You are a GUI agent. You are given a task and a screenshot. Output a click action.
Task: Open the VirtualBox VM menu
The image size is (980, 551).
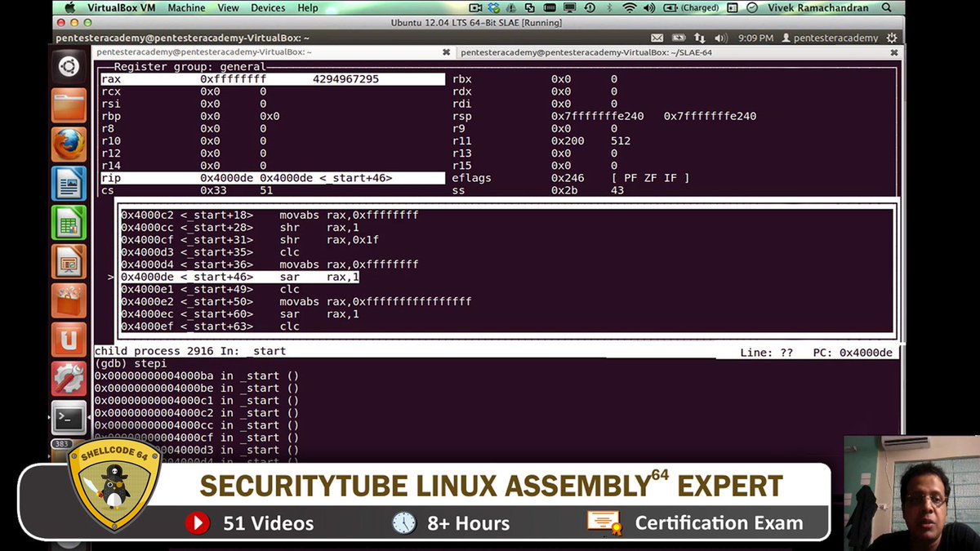point(122,7)
